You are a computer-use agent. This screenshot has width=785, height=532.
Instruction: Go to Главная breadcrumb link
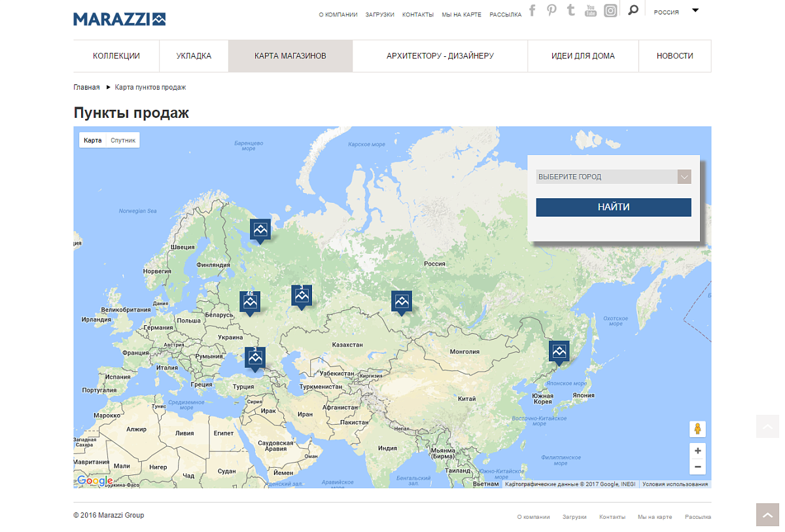86,87
